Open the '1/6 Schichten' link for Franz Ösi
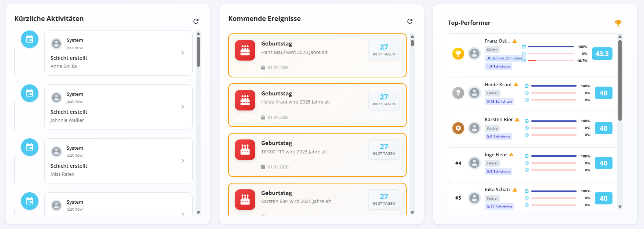This screenshot has height=229, width=644. tap(498, 66)
